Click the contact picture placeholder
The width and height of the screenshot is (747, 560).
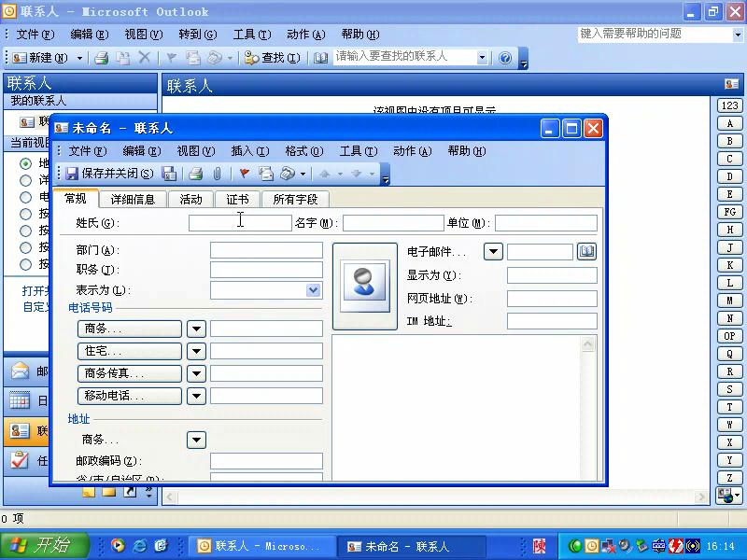coord(364,287)
